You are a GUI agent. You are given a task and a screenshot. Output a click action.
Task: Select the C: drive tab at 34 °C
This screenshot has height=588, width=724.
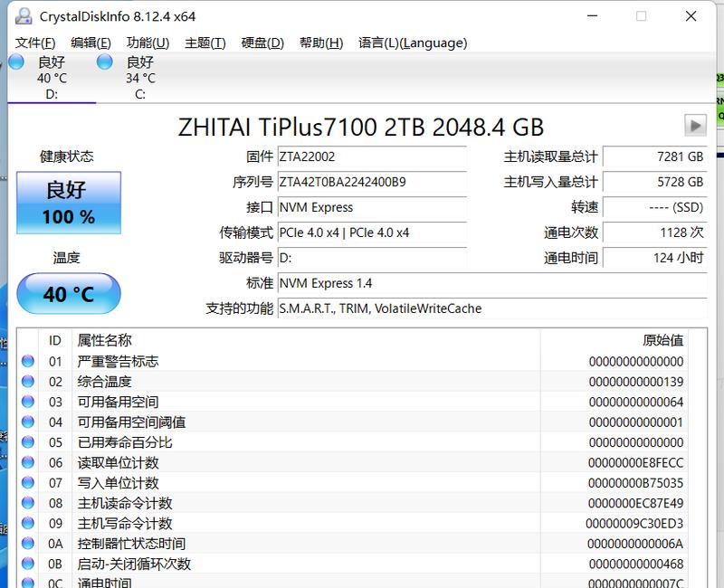pyautogui.click(x=140, y=78)
